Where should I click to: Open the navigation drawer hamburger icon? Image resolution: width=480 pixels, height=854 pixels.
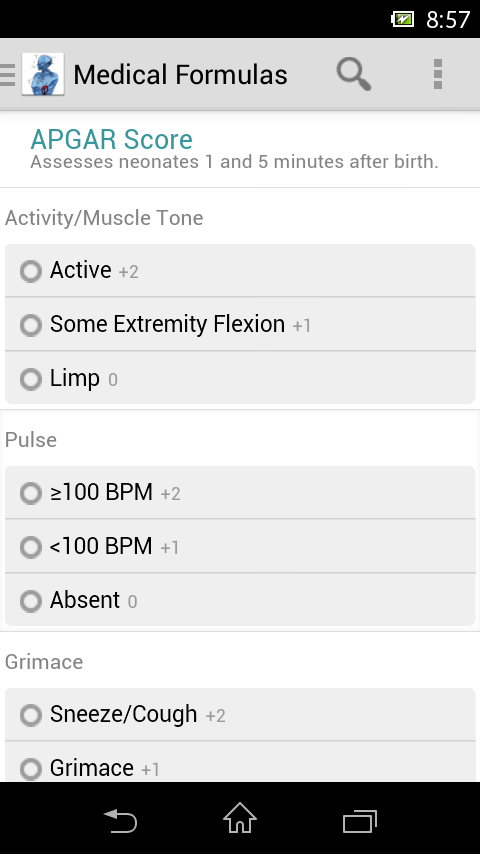8,75
